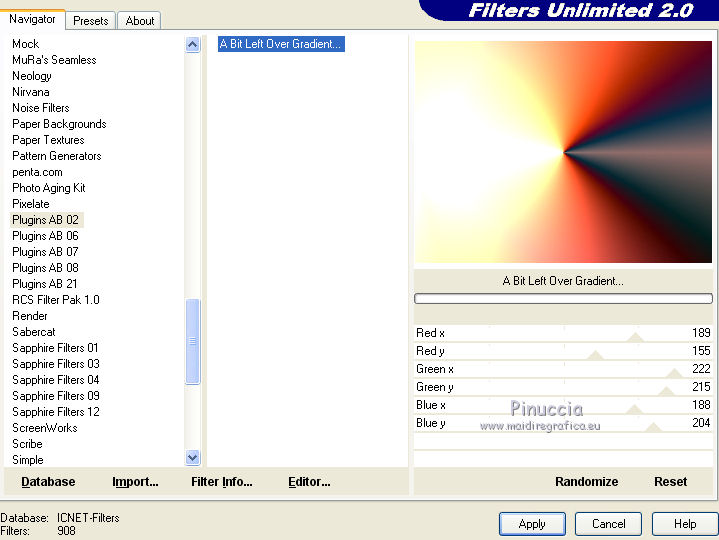Screen dimensions: 719x540
Task: Select Plugins AB 21 category
Action: [x=44, y=284]
